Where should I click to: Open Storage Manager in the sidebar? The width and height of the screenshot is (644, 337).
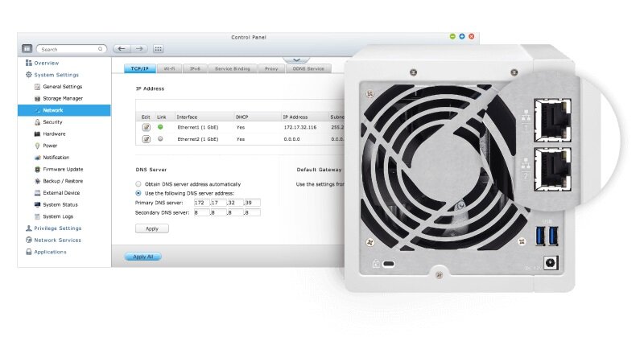click(62, 98)
